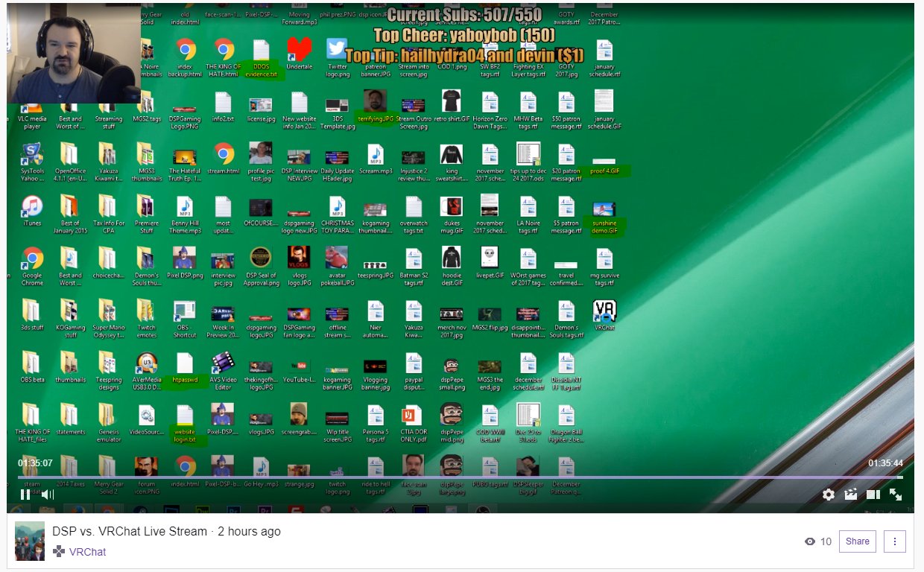Click the Clip creation icon

click(851, 495)
